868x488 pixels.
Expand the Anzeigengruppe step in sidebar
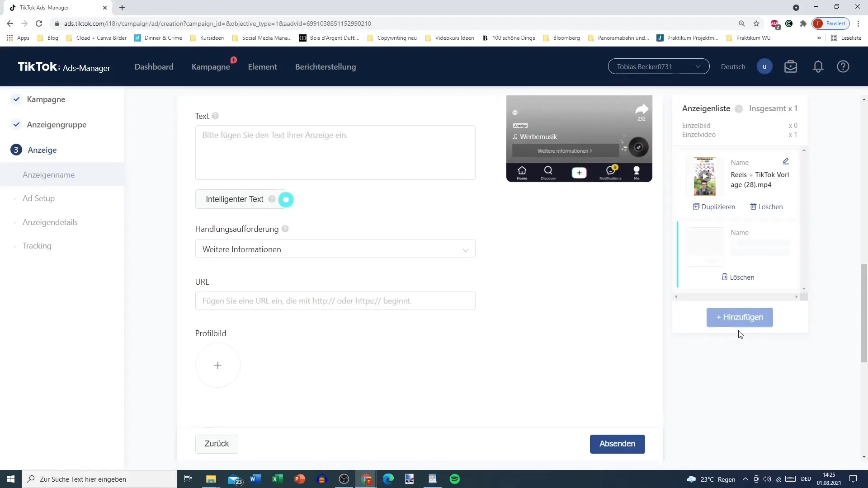(x=57, y=125)
